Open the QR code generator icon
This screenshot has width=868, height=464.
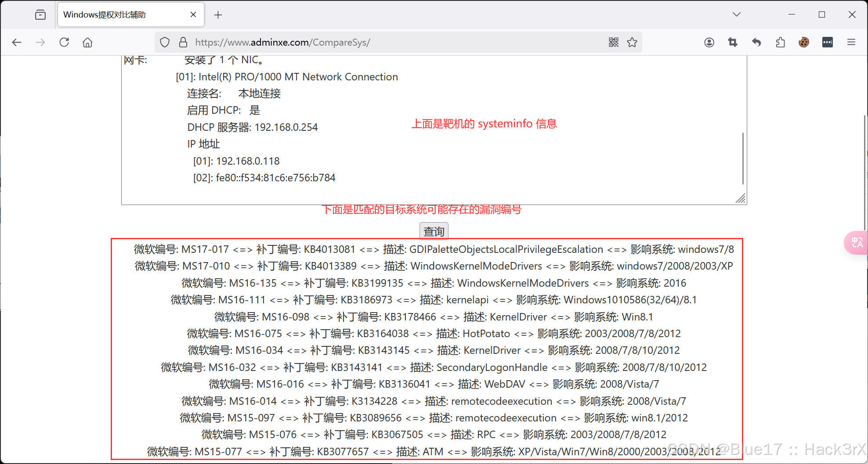(614, 42)
